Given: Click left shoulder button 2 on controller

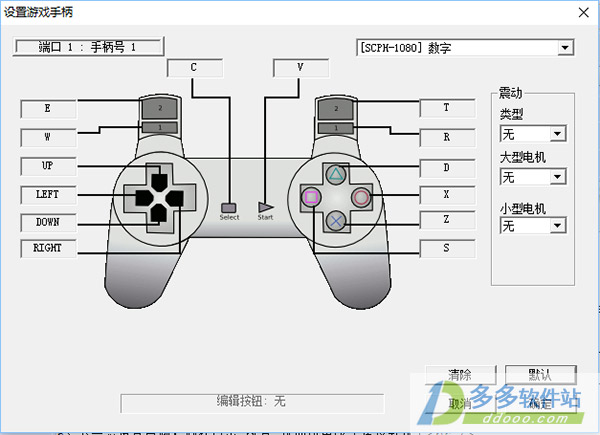Looking at the screenshot, I should tap(160, 108).
